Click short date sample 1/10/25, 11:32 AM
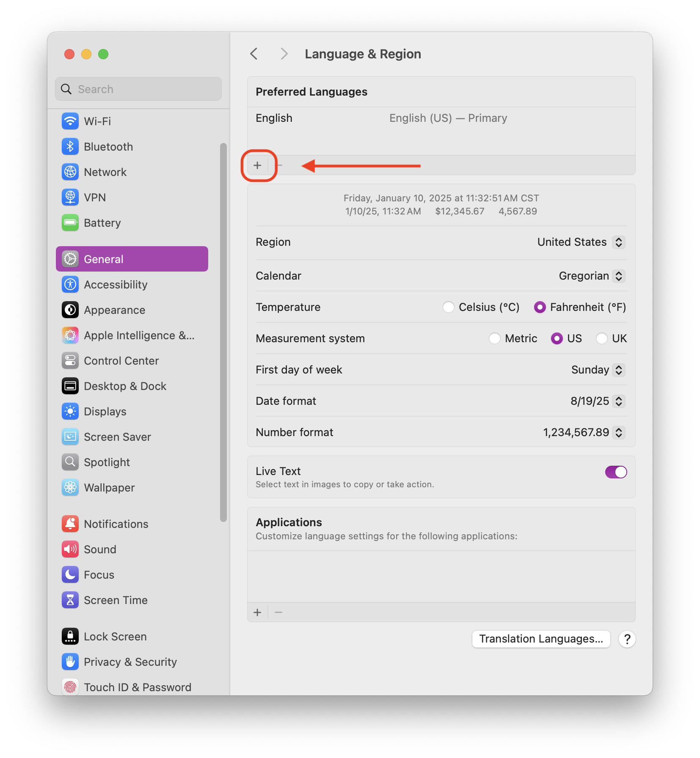 [383, 211]
